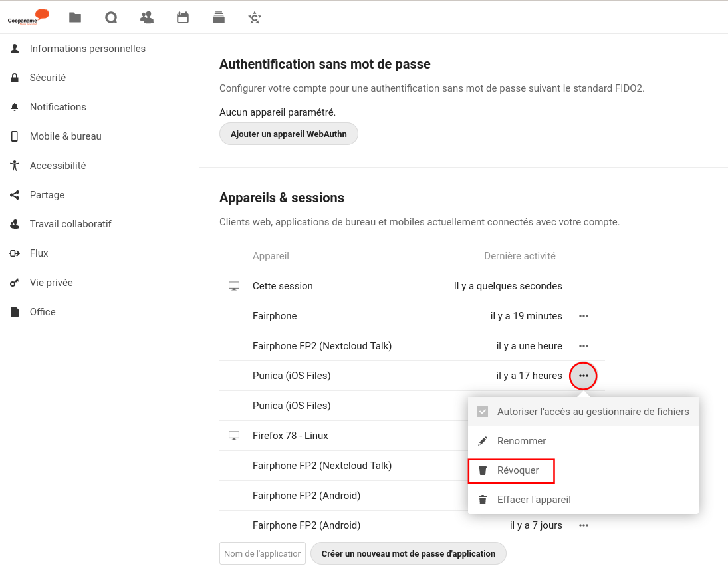The width and height of the screenshot is (728, 576).
Task: Open the options menu for Fairphone device
Action: click(x=584, y=316)
